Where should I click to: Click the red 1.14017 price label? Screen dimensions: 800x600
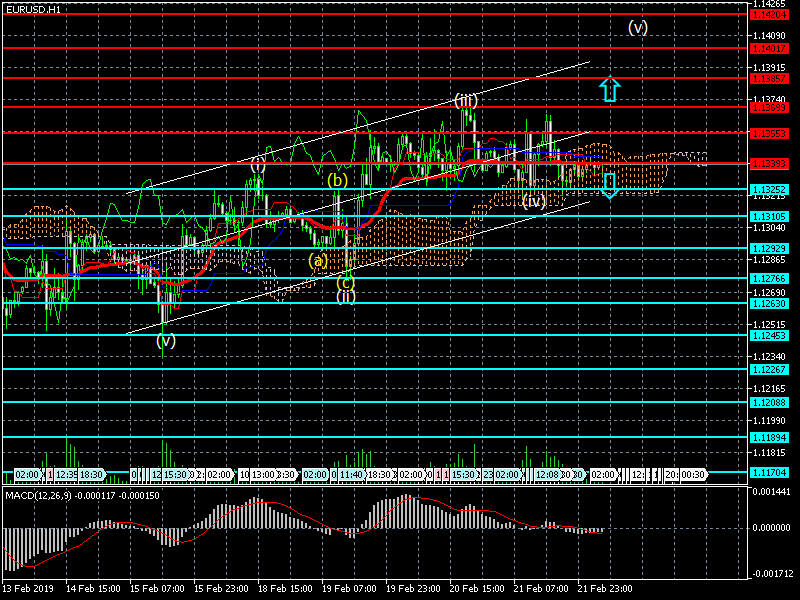(769, 49)
